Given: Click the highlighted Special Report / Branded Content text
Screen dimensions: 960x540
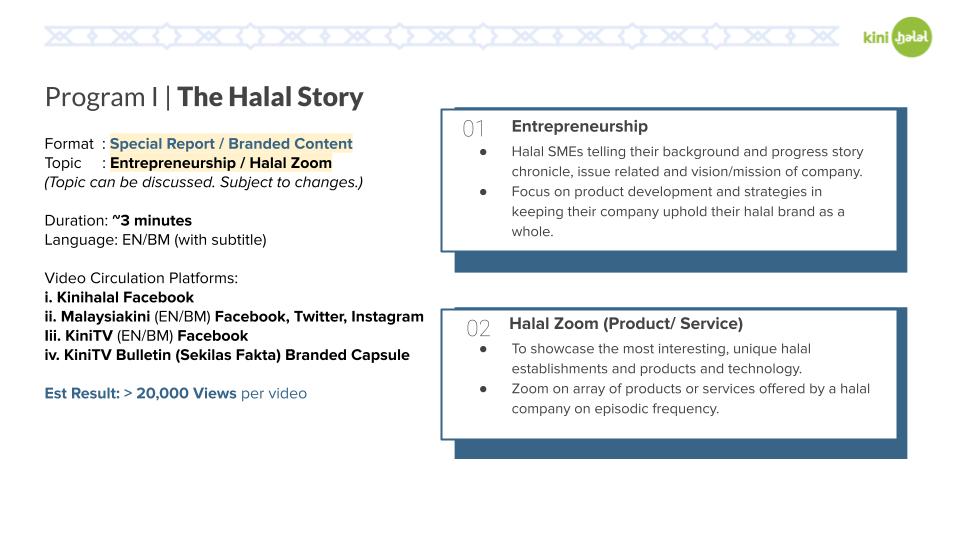Looking at the screenshot, I should pyautogui.click(x=231, y=144).
